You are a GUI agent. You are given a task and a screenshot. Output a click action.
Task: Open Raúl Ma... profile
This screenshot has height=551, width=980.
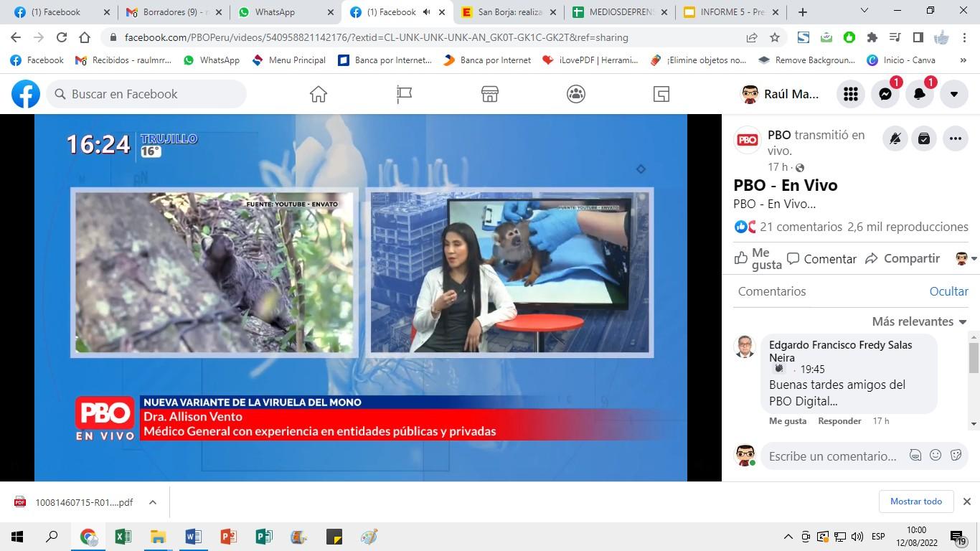[781, 94]
